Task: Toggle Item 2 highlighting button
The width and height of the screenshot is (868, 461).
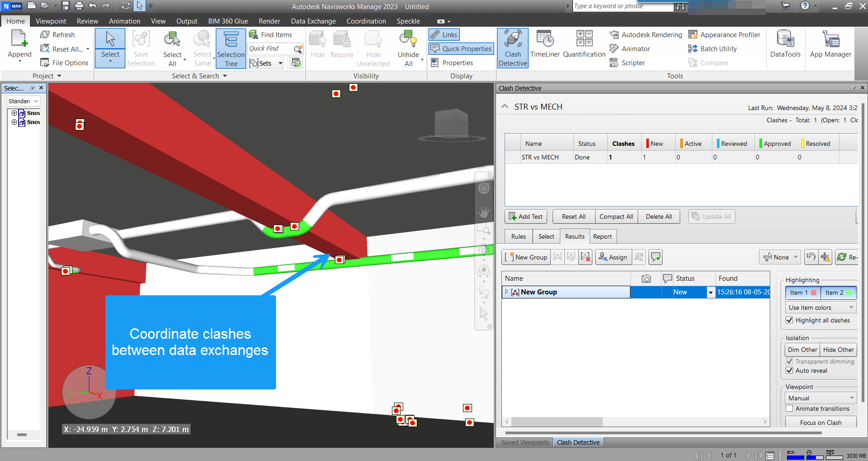Action: click(x=838, y=293)
